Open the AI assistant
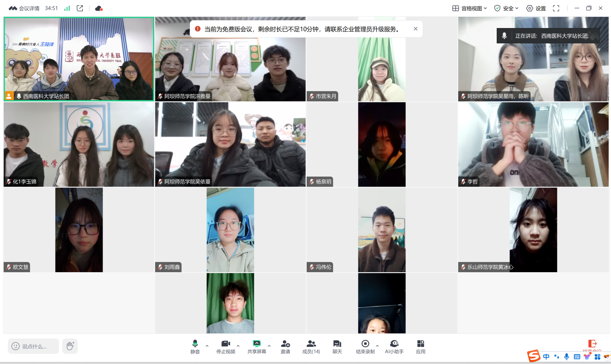Image resolution: width=611 pixels, height=364 pixels. [x=394, y=346]
